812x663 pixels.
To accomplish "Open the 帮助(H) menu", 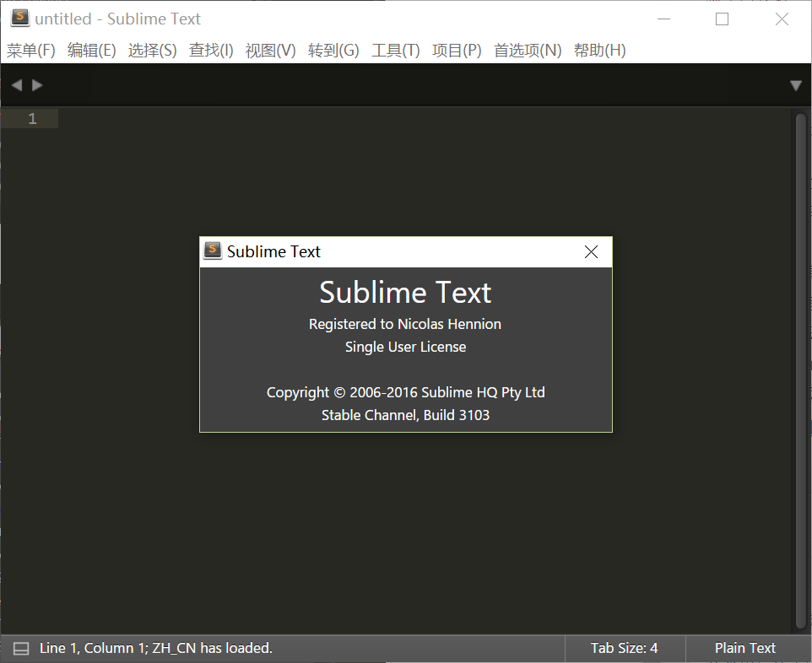I will [599, 51].
